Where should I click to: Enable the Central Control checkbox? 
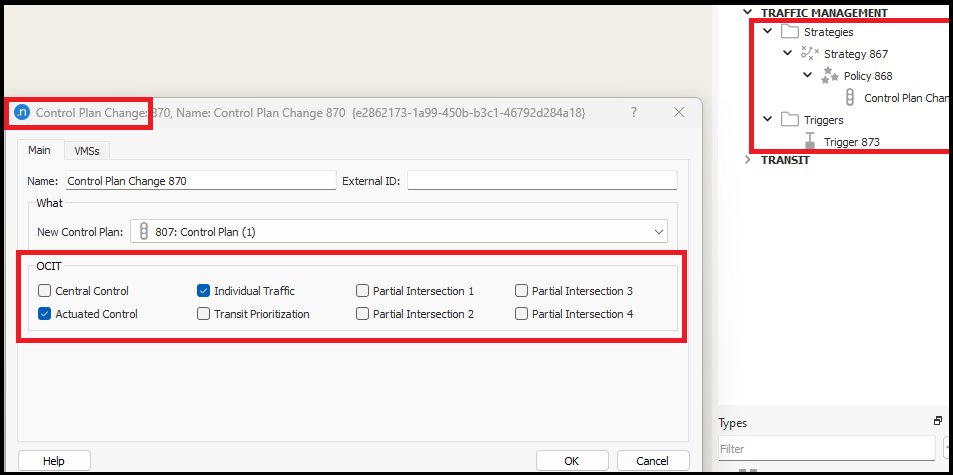44,291
